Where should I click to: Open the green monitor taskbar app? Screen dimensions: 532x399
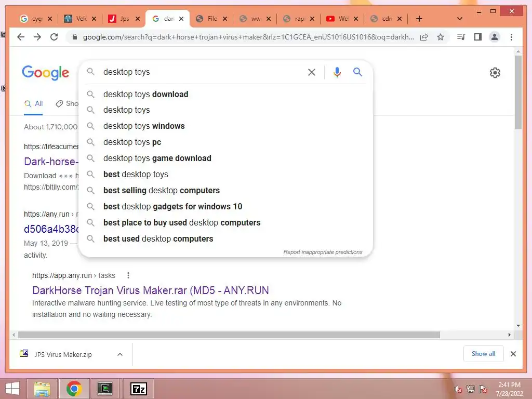coord(105,389)
